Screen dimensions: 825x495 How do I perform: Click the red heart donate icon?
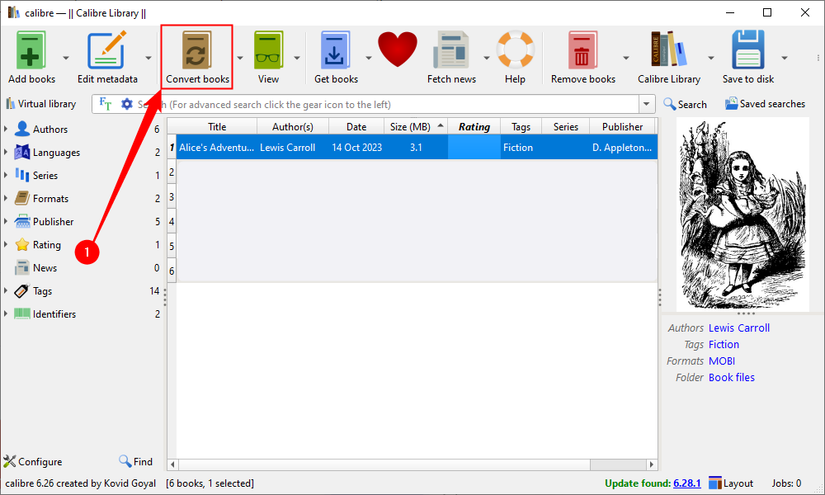pos(397,49)
